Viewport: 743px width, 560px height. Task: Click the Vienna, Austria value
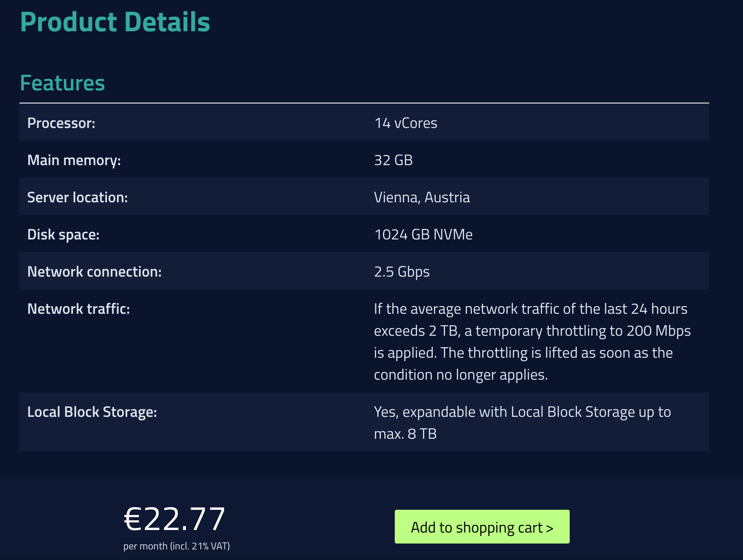(422, 197)
